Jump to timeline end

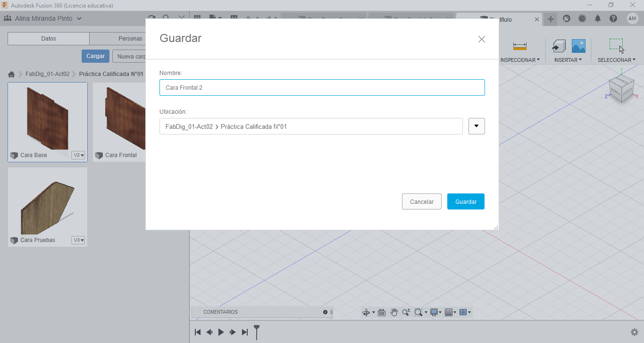point(245,332)
